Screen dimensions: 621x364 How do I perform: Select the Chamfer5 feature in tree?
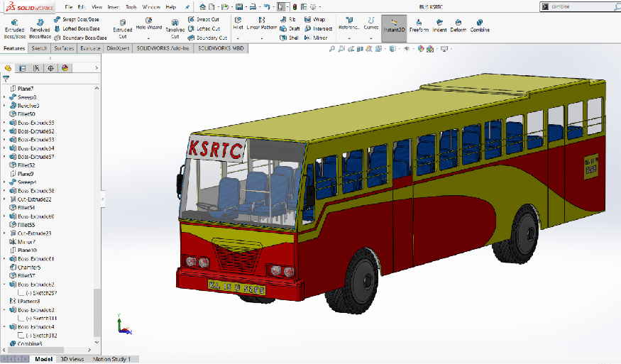(26, 268)
